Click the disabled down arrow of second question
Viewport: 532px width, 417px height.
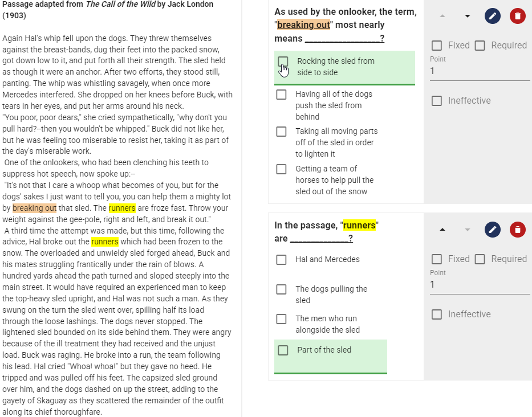[x=467, y=230]
